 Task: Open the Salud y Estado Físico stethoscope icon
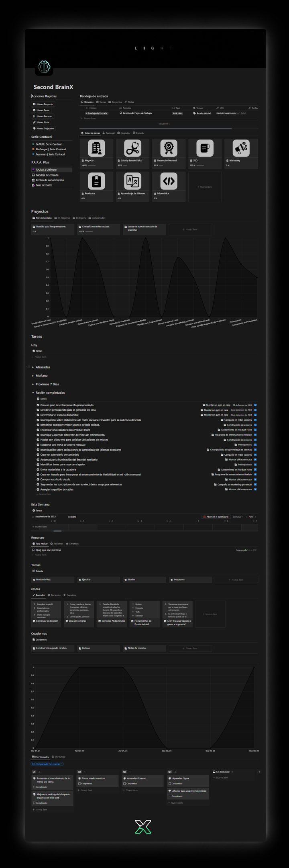pyautogui.click(x=132, y=148)
